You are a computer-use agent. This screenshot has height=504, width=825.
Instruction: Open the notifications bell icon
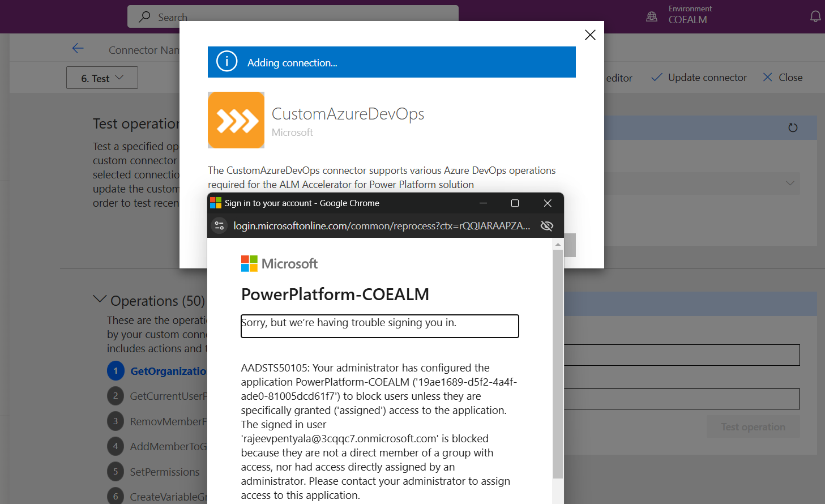coord(815,16)
